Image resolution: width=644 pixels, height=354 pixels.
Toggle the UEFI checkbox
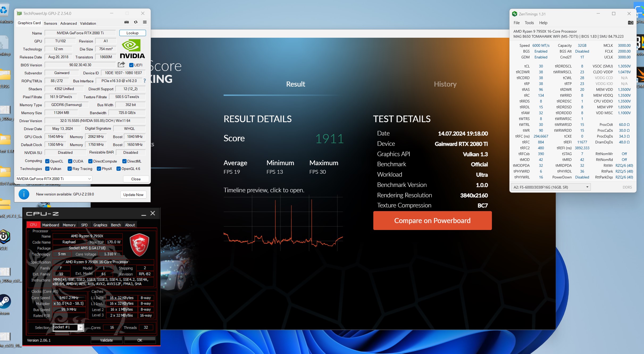131,65
